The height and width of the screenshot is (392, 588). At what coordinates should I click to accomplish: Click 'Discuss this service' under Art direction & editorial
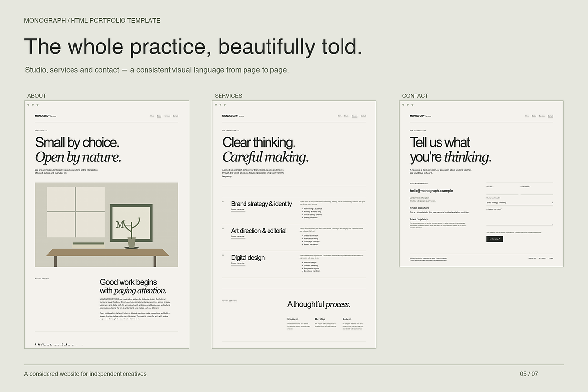(238, 236)
